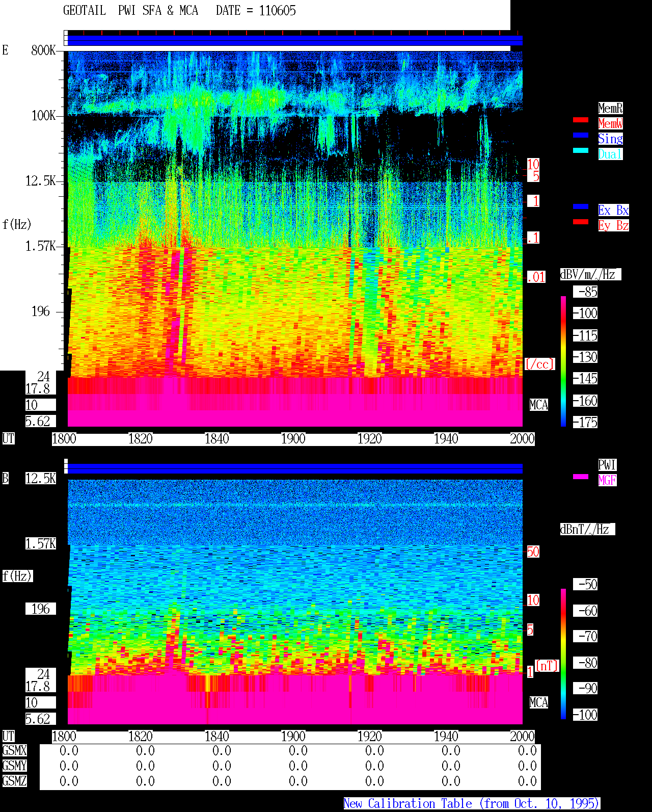Click the 1920 UT tick of lower spectrogram
This screenshot has width=652, height=812.
point(370,736)
